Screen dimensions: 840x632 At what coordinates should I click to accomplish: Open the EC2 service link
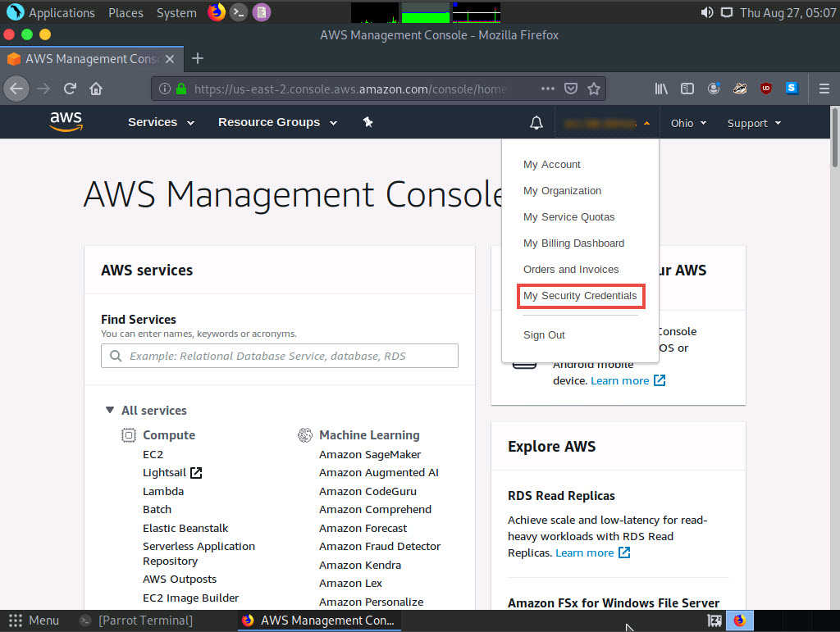point(153,454)
